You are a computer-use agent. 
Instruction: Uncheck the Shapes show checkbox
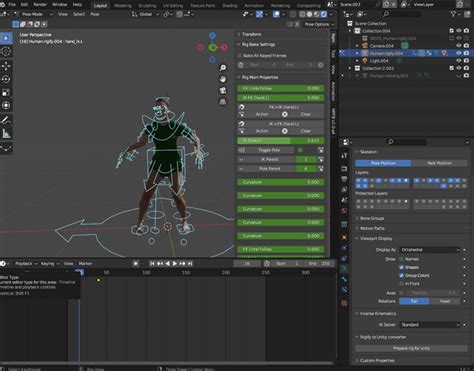(401, 267)
